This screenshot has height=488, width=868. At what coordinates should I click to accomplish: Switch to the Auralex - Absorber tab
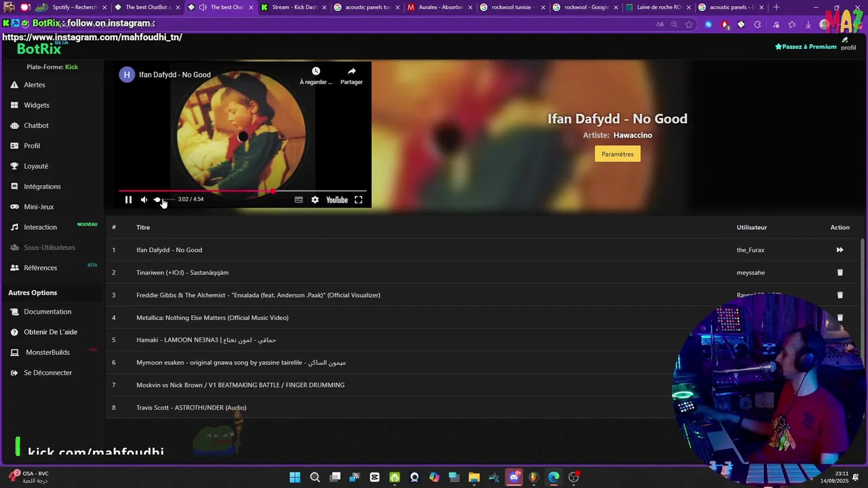[x=439, y=7]
